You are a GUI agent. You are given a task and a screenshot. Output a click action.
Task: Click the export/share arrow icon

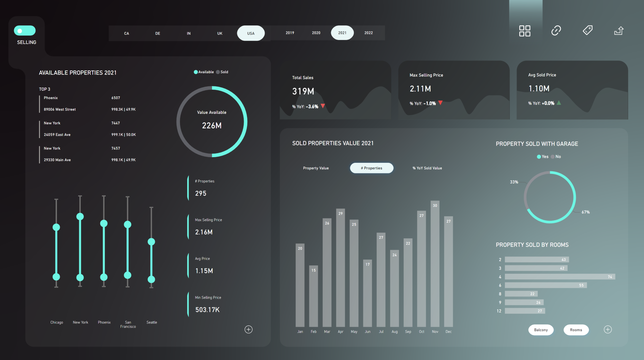click(619, 31)
